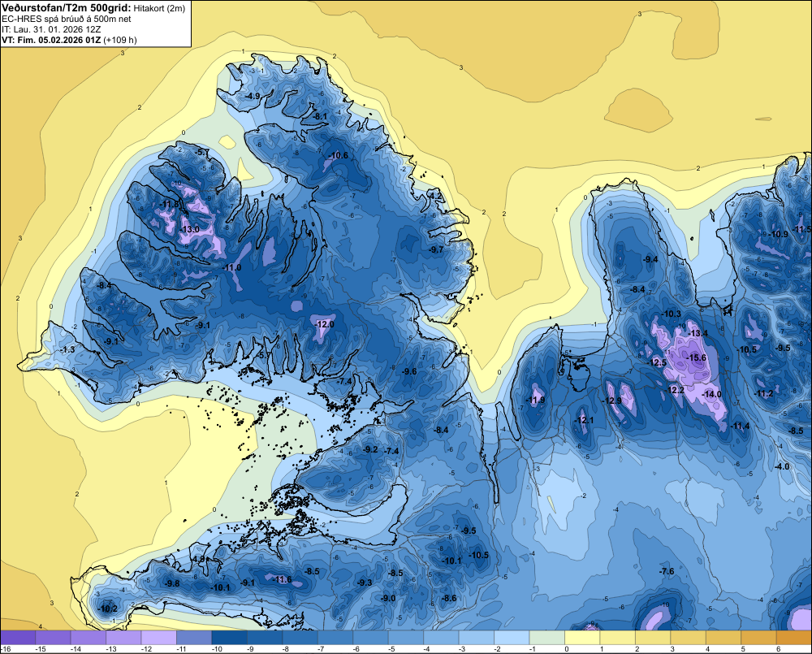Click the title line 'Veðurstofan/T2m 500grid: Hitakort (2m)'
This screenshot has width=812, height=654.
coord(93,8)
